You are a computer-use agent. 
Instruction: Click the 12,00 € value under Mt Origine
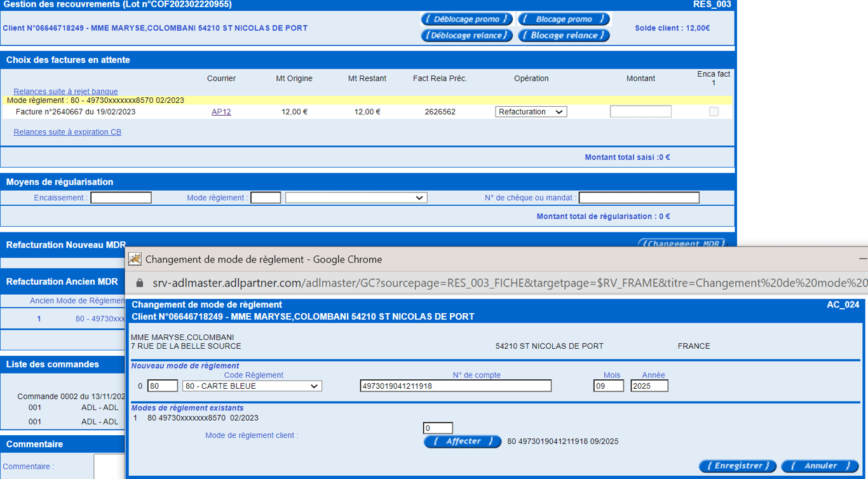[294, 112]
